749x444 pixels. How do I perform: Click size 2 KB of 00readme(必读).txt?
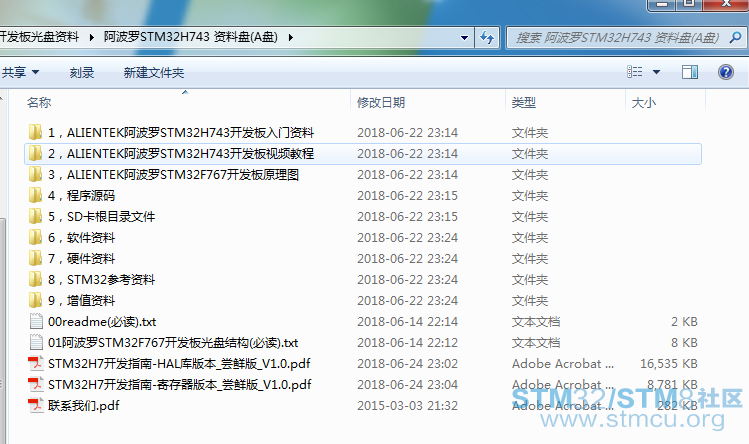tap(684, 322)
